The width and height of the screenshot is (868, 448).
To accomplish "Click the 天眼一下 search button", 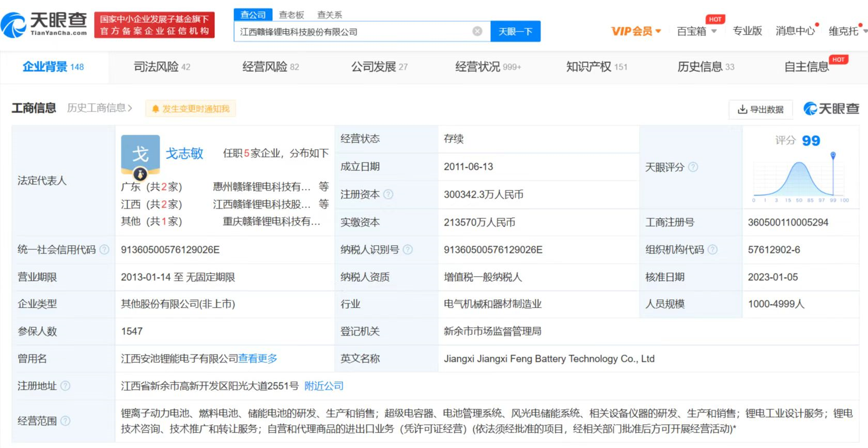I will click(x=515, y=31).
